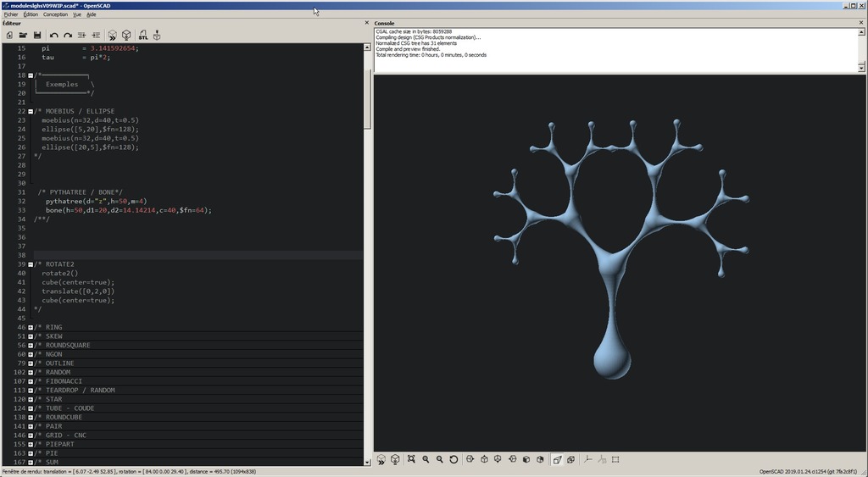Open the Conception menu
Viewport: 868px width, 477px height.
pos(55,14)
